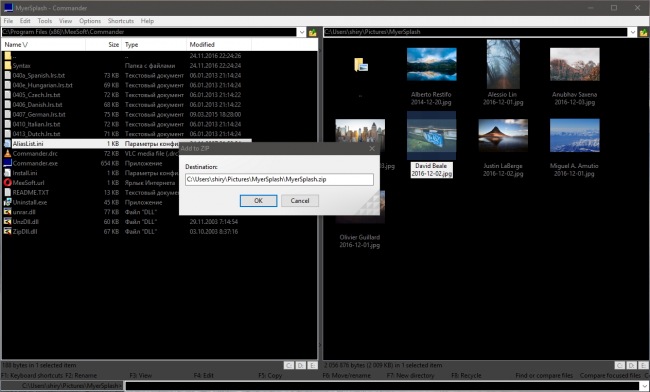This screenshot has width=650, height=392.
Task: Click the parent folder icon in right panel
Action: (361, 65)
